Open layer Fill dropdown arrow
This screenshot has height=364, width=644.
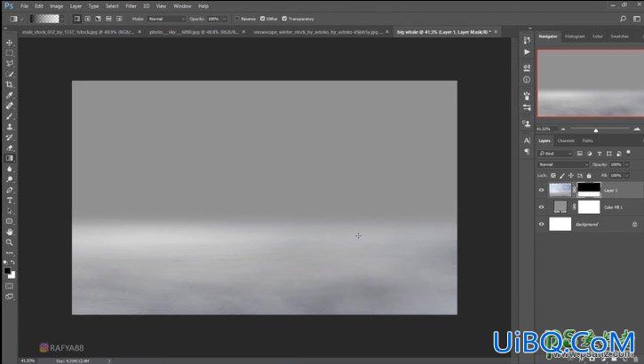(627, 176)
